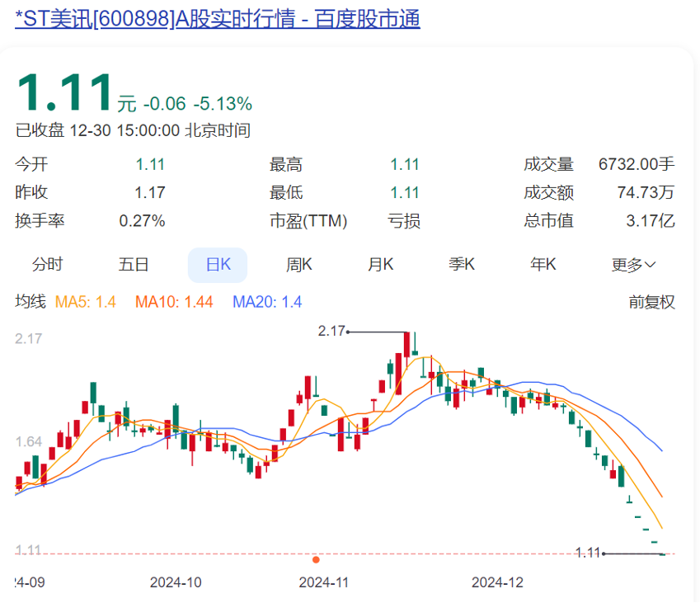
Task: Click the 2024-11 date axis label
Action: click(x=324, y=582)
